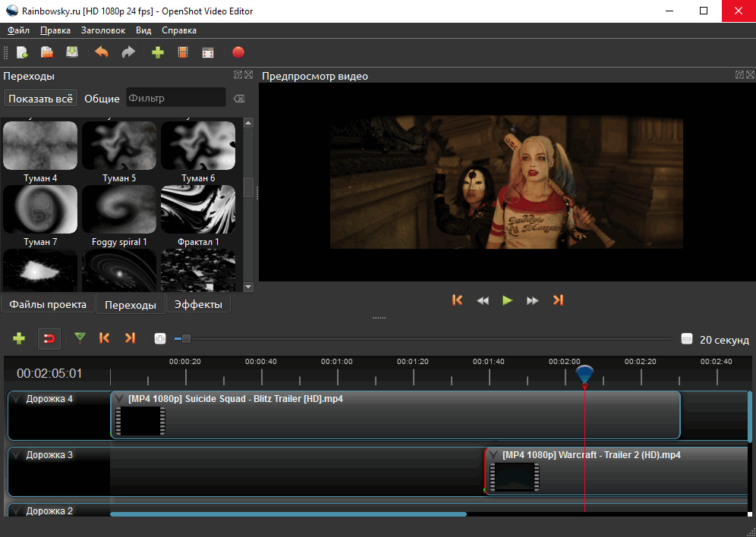Image resolution: width=756 pixels, height=537 pixels.
Task: Toggle the "Показать всё" filter button
Action: pyautogui.click(x=41, y=99)
